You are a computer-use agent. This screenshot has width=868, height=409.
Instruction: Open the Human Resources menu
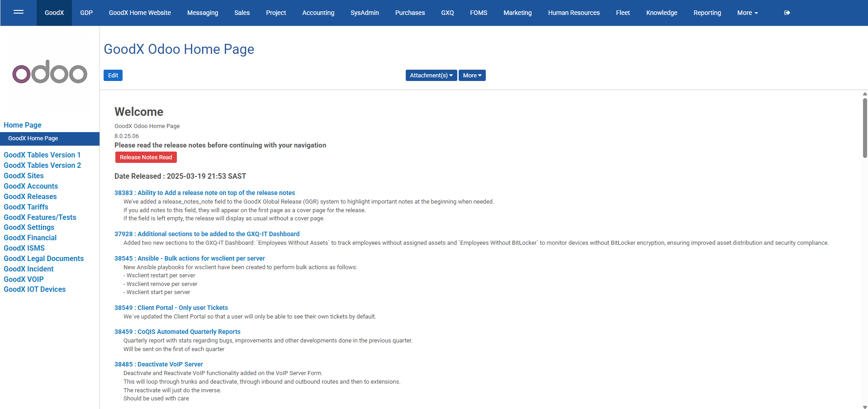[574, 13]
